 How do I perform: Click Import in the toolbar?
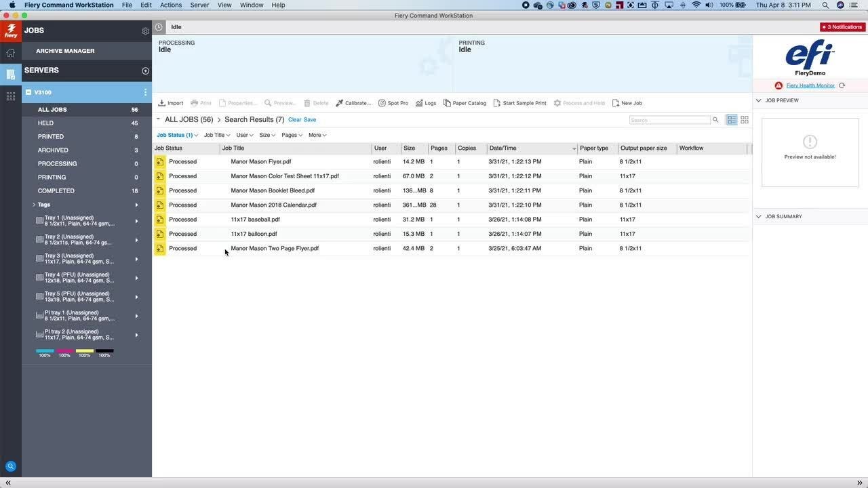[171, 103]
